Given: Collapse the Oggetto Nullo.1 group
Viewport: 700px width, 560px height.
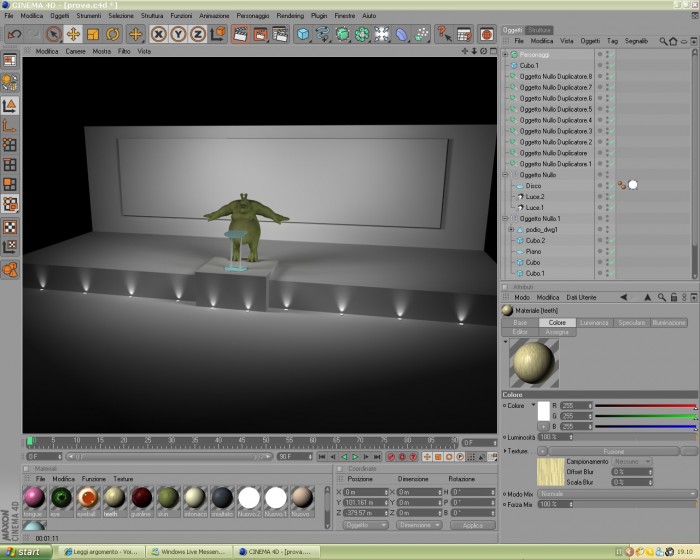Looking at the screenshot, I should pyautogui.click(x=505, y=218).
